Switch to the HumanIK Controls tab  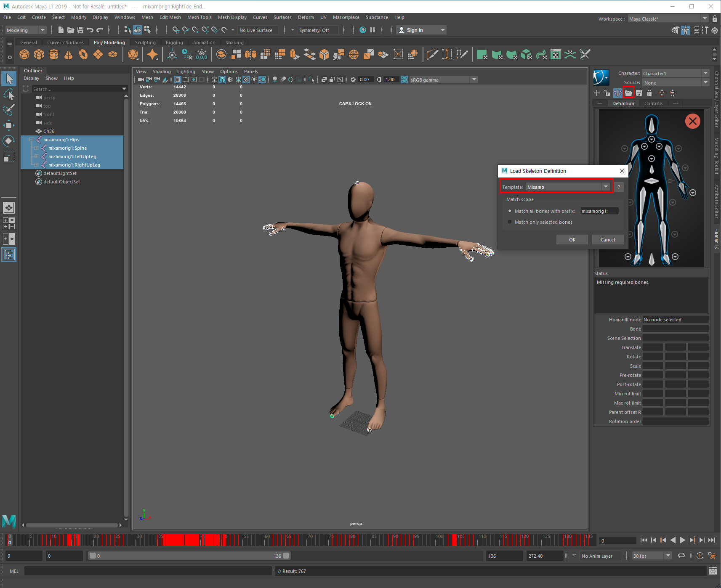pos(653,103)
